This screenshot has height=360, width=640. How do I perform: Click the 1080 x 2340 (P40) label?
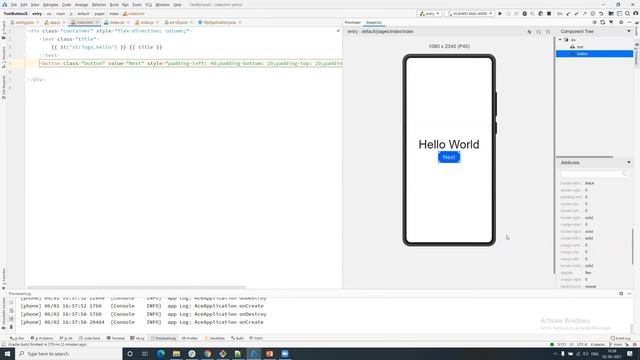click(449, 46)
